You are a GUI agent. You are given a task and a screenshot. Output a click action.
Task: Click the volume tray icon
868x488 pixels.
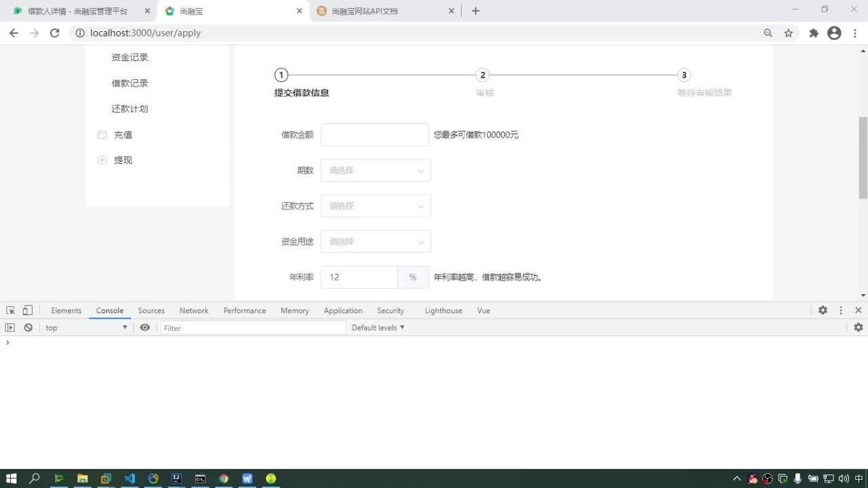(842, 479)
